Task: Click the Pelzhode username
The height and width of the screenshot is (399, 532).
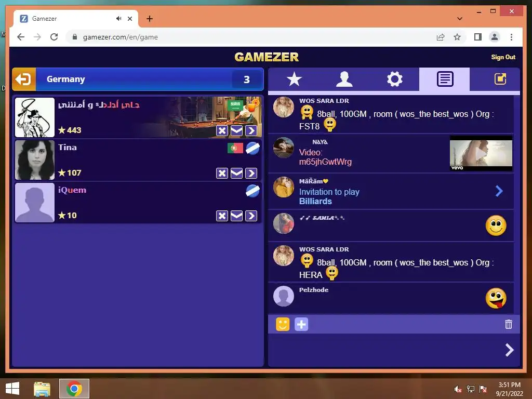Action: click(x=313, y=290)
